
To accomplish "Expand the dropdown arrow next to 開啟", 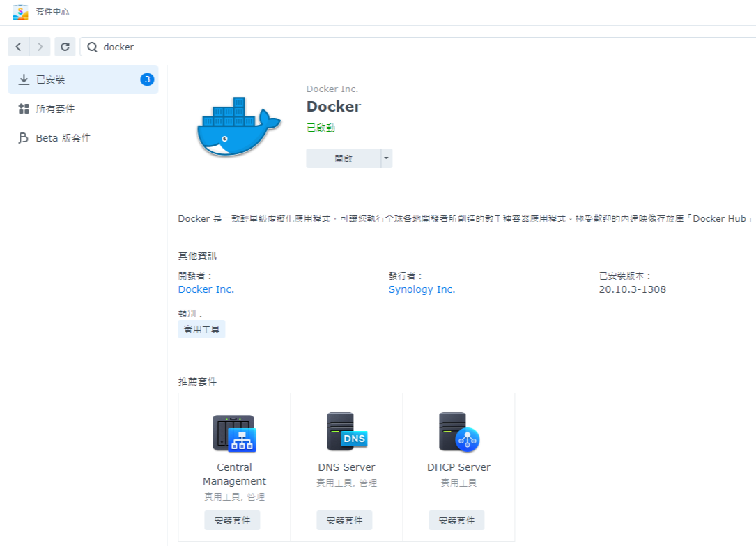I will click(386, 158).
